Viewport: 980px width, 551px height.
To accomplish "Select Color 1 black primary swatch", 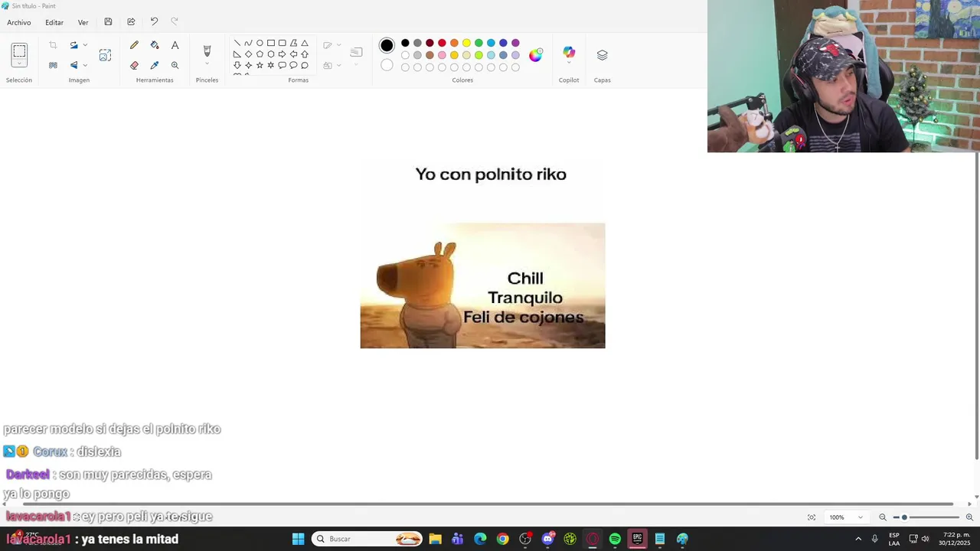I will tap(387, 46).
